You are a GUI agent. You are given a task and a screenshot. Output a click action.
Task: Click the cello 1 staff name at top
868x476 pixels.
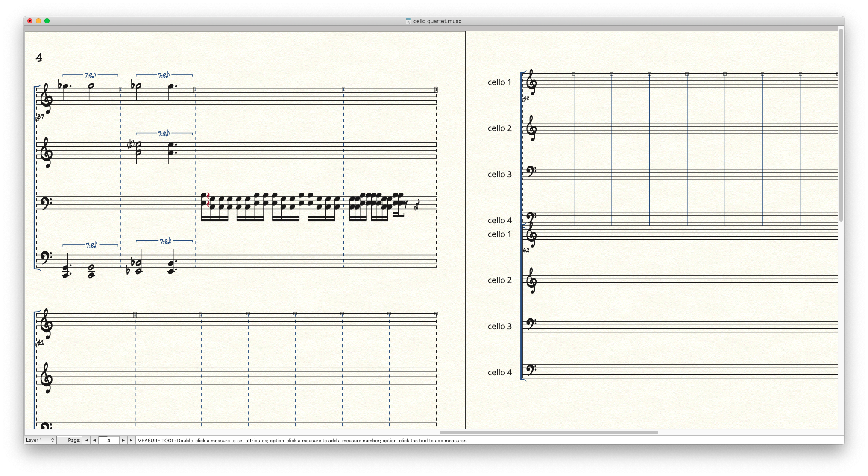(499, 82)
